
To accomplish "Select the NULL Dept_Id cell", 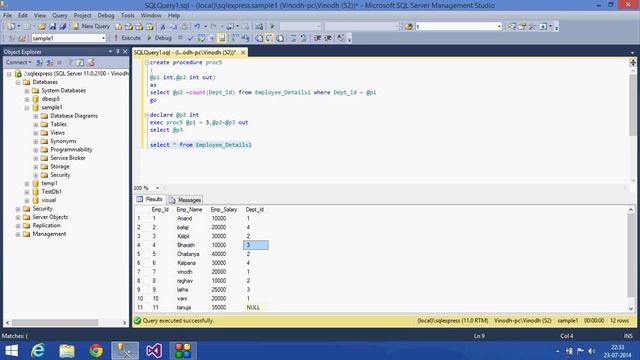I will point(256,307).
